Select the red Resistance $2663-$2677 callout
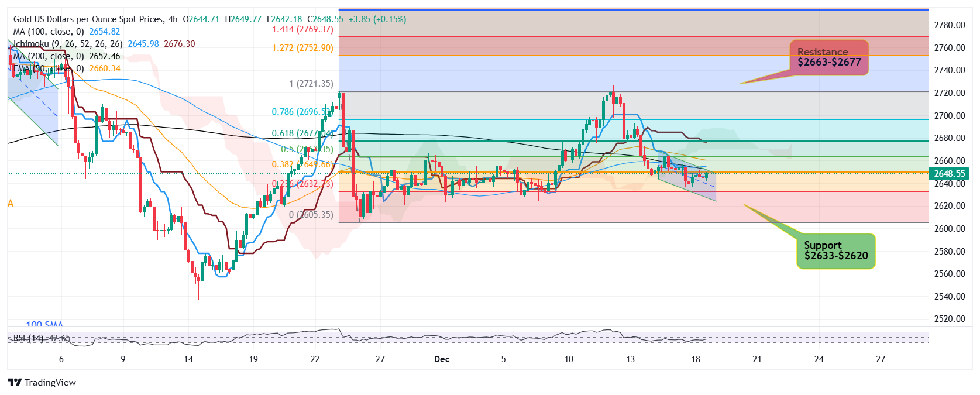This screenshot has height=395, width=980. (x=828, y=57)
